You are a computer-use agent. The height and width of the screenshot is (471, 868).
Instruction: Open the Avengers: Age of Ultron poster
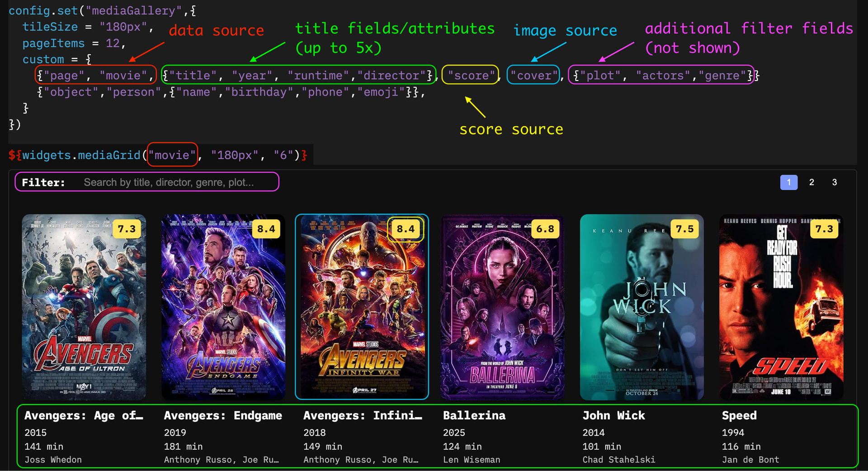click(84, 308)
